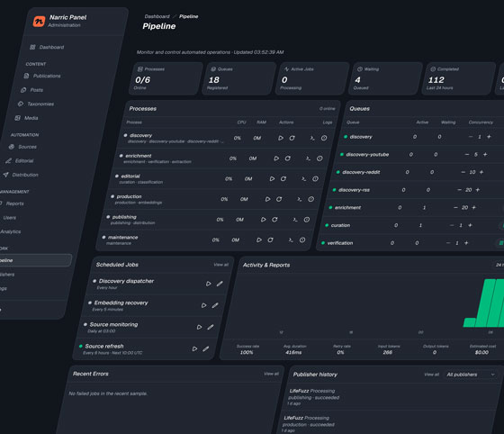
Task: Start the production process
Action: 267,199
